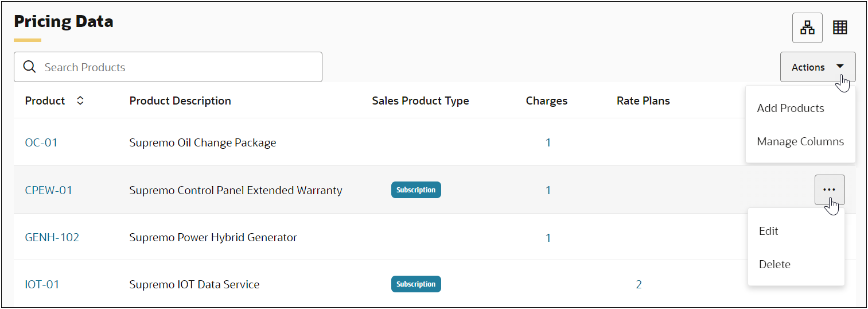Choose Add Products from Actions menu

pos(790,108)
